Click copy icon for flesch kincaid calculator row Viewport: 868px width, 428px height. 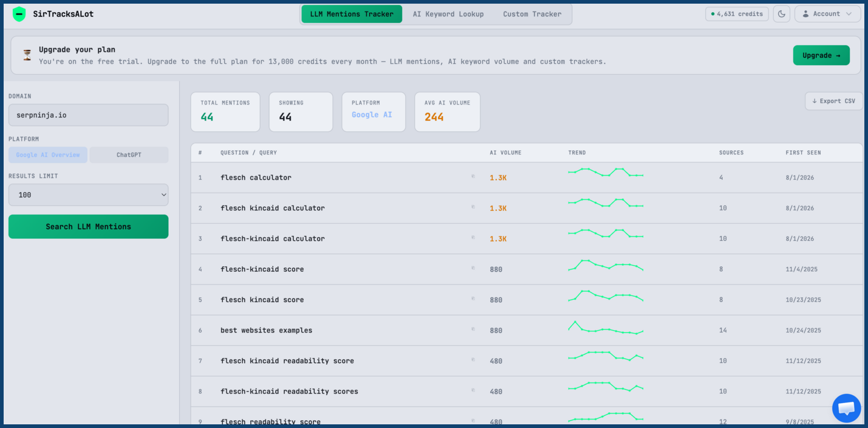click(473, 207)
